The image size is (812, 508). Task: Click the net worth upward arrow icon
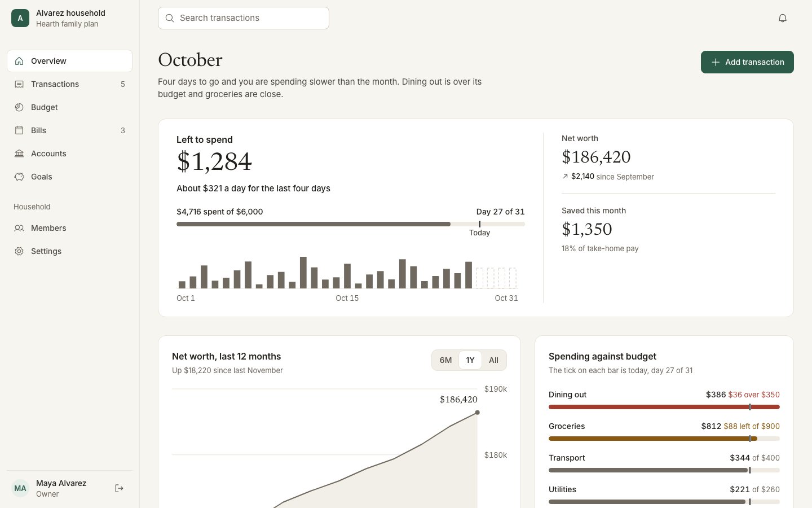(565, 176)
